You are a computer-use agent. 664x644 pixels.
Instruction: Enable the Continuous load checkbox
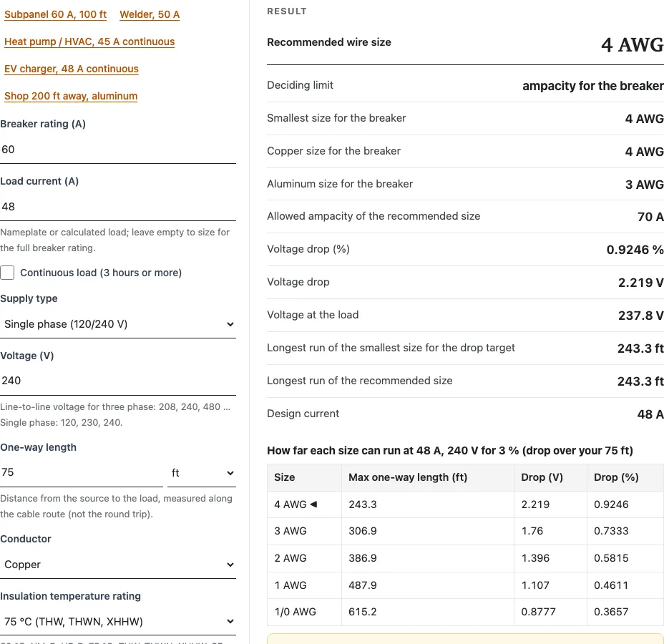coord(7,273)
